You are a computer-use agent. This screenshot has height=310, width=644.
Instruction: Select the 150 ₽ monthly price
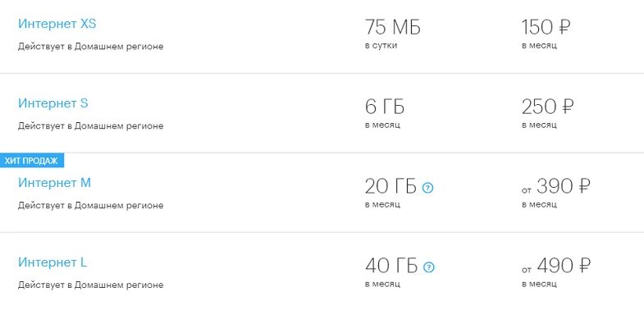pyautogui.click(x=546, y=28)
